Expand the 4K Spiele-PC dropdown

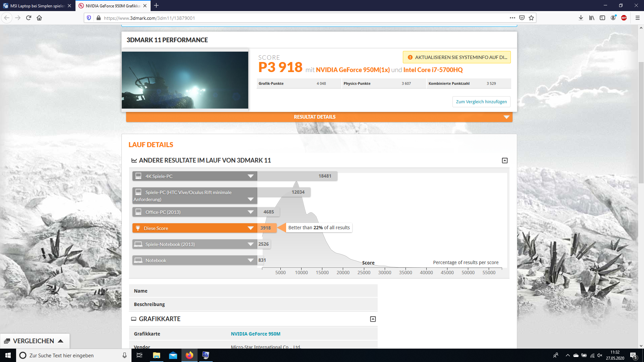pyautogui.click(x=250, y=176)
